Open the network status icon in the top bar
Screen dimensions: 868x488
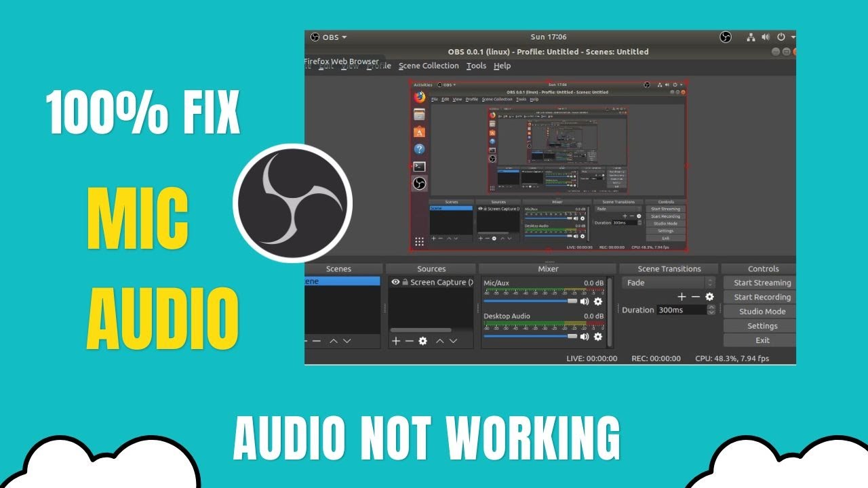click(751, 37)
